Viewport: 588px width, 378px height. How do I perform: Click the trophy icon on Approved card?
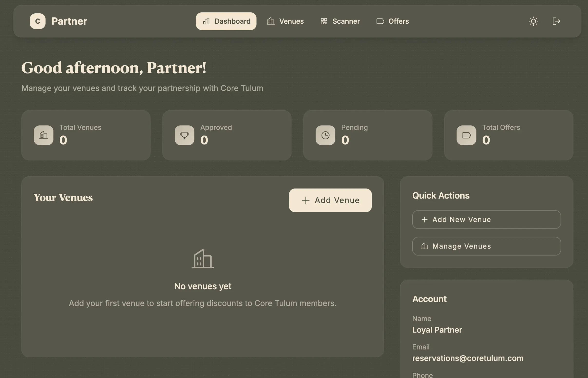[184, 135]
